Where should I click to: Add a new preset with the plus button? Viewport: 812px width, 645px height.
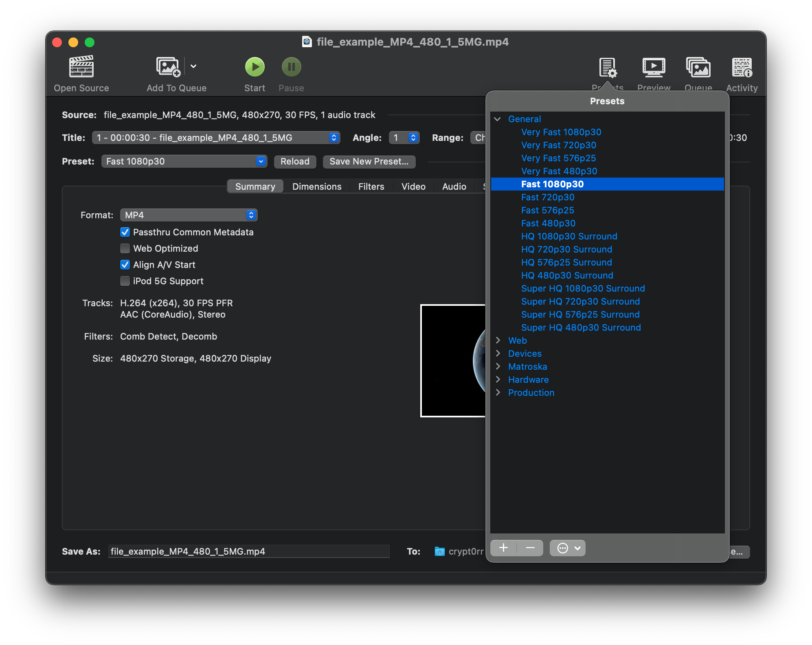[504, 548]
